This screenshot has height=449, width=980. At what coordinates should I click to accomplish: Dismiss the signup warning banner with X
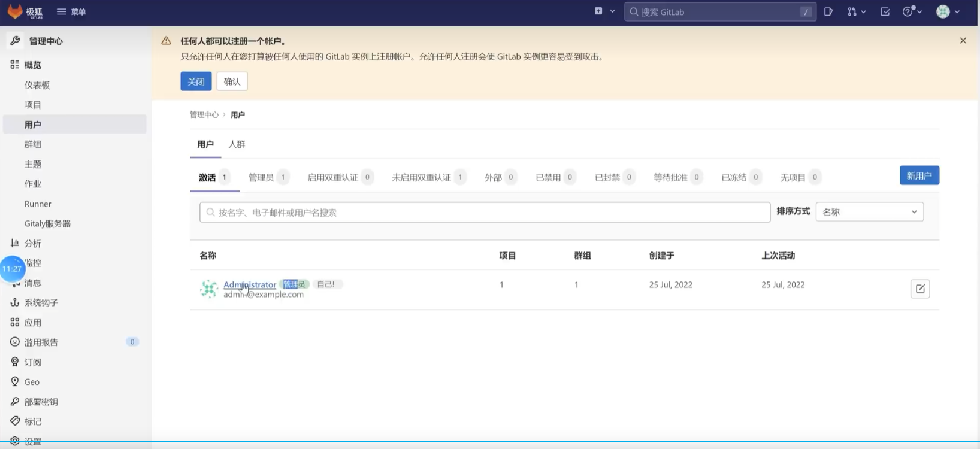click(x=963, y=41)
